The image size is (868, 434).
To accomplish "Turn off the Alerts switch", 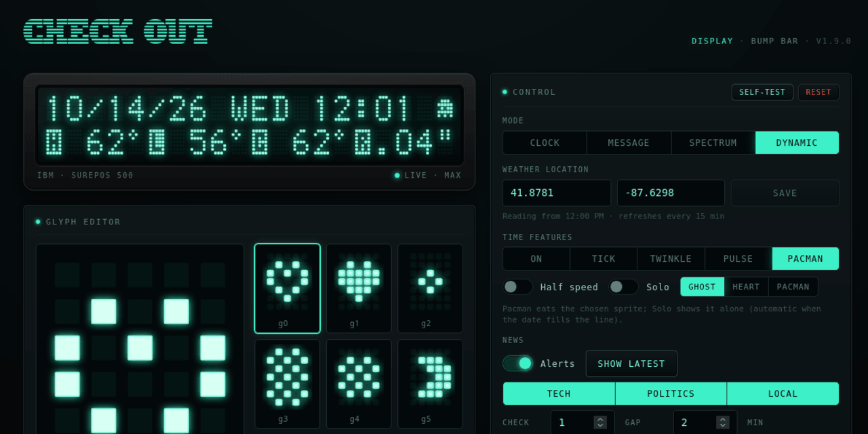I will pos(517,363).
